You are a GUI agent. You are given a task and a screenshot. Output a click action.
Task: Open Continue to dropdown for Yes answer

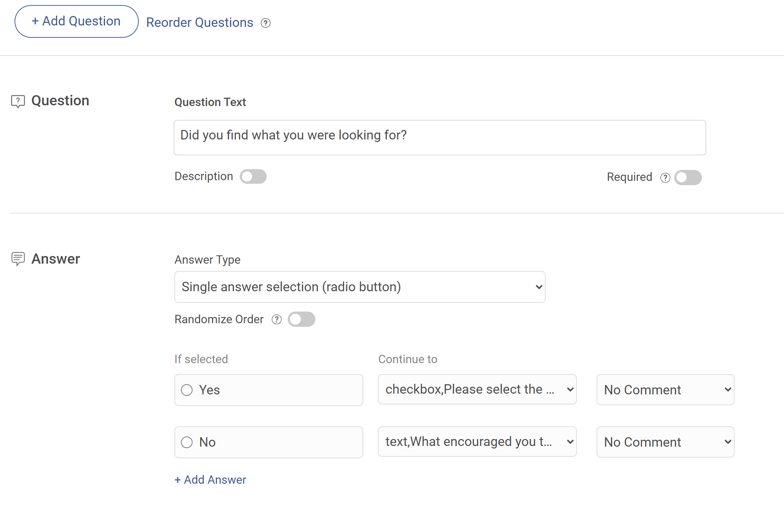[x=477, y=389]
